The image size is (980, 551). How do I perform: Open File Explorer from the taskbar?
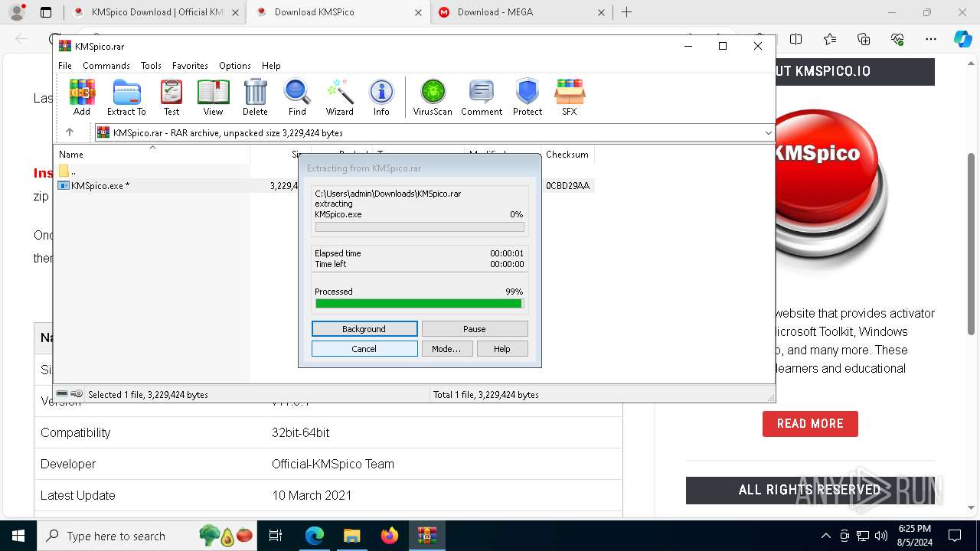tap(352, 536)
